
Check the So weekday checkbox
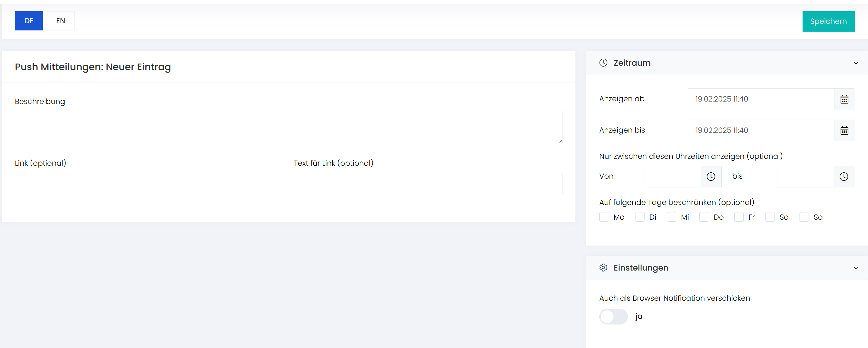pos(804,217)
